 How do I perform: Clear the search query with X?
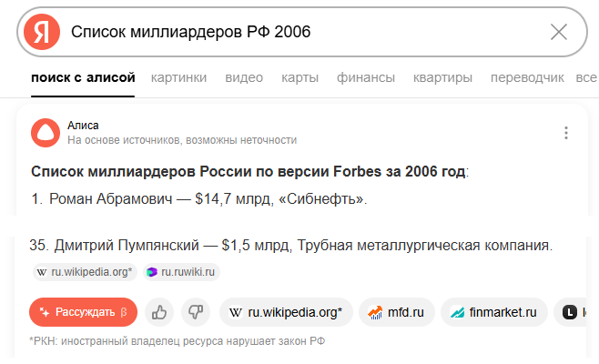559,32
